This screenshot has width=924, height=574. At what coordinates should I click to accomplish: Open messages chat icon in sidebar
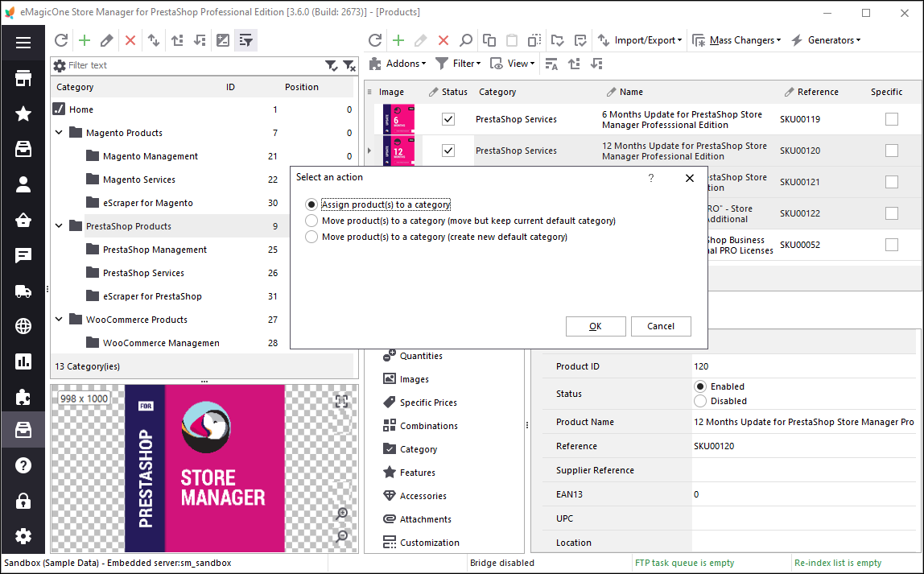23,255
